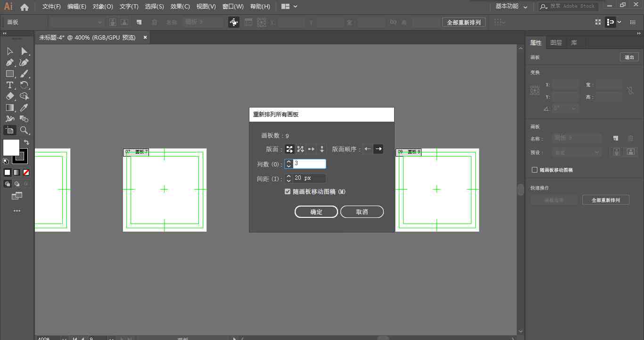Choose arrange by row layout
This screenshot has height=340, width=644.
(311, 149)
